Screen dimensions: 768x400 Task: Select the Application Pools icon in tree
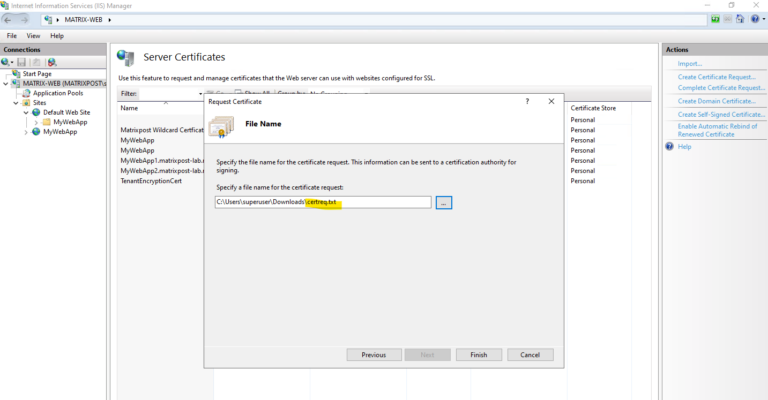click(x=26, y=93)
